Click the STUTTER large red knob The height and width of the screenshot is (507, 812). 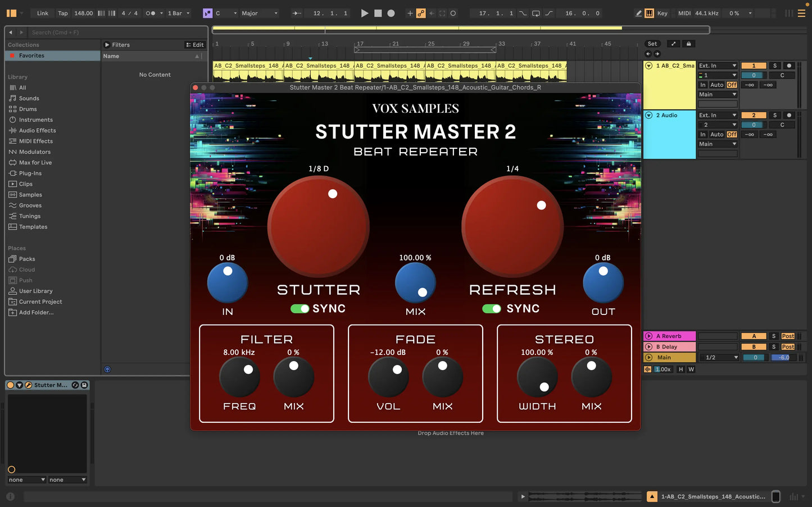tap(319, 226)
